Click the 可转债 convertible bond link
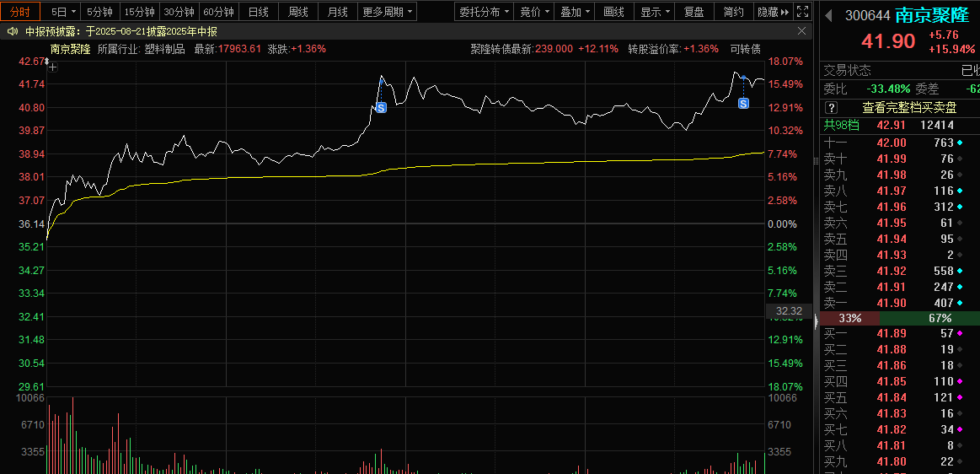Image resolution: width=980 pixels, height=474 pixels. click(745, 49)
